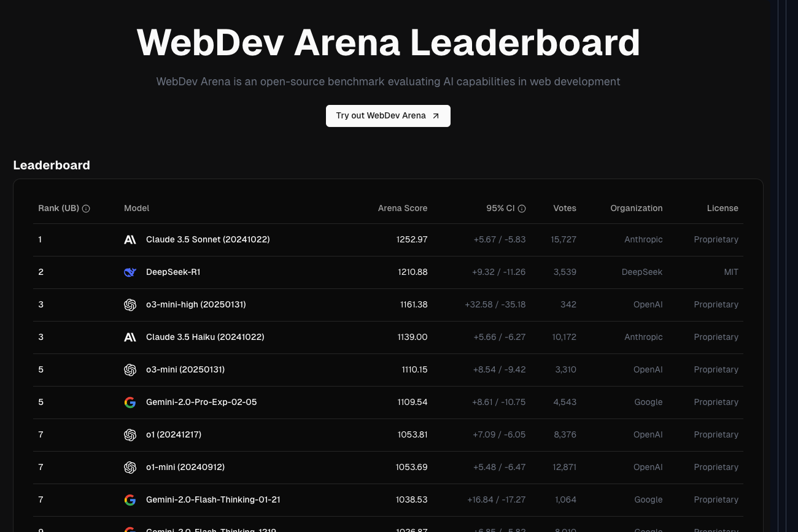Click the vote count 12,871

[564, 468]
